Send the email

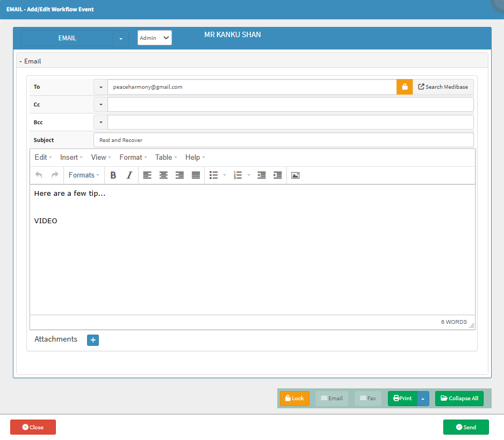466,427
